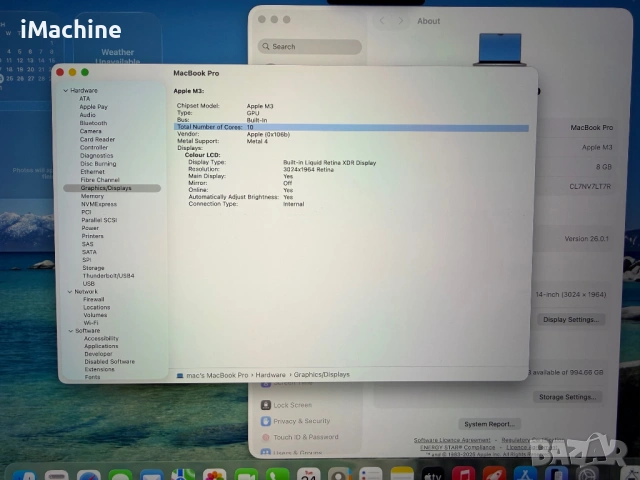The width and height of the screenshot is (640, 480).
Task: Select Graphics/Displays in the sidebar
Action: point(112,188)
